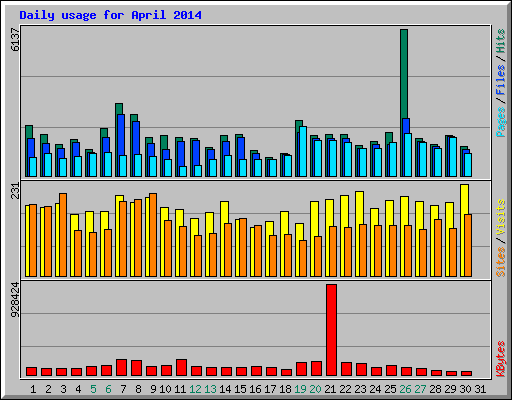Click the Visits legend label
This screenshot has height=400, width=512.
pyautogui.click(x=500, y=218)
